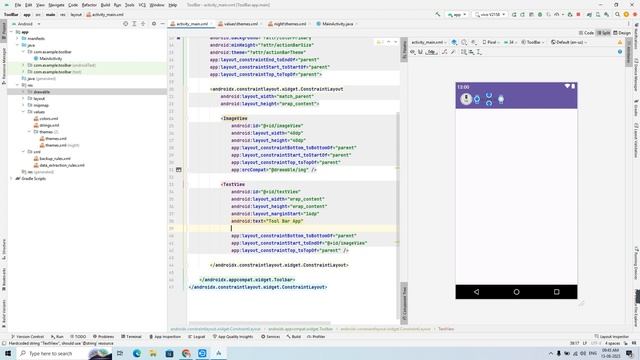Open the Terminal tool window

(131, 337)
